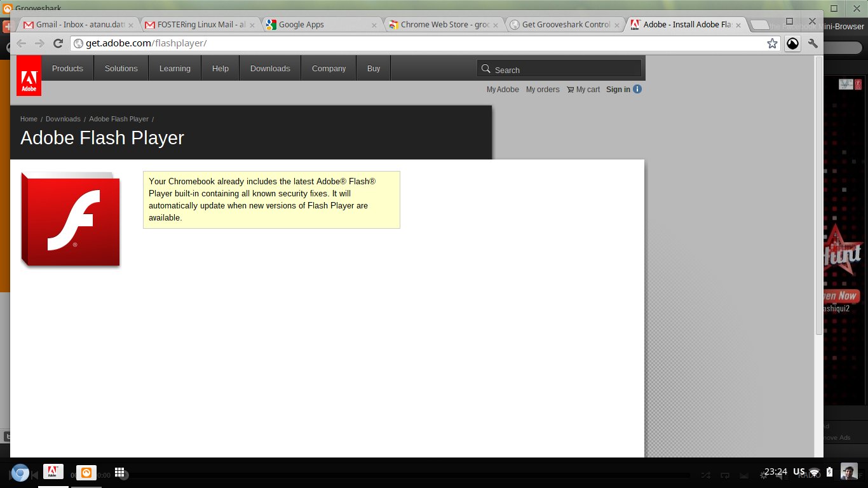Open the Grooveshark app from the shelf
868x488 pixels.
click(86, 473)
